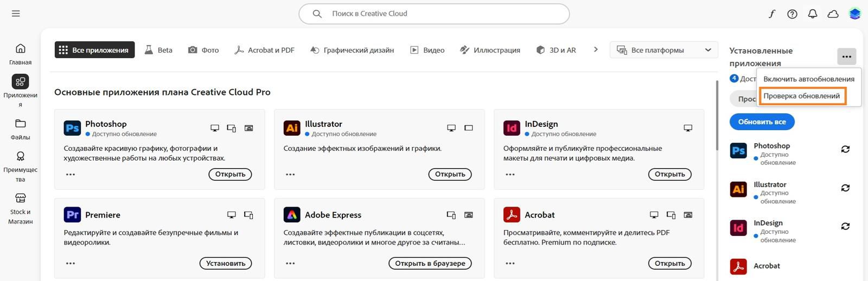Screen dimensions: 868x281
Task: Click the Illustrator icon in installed apps list
Action: (x=738, y=189)
